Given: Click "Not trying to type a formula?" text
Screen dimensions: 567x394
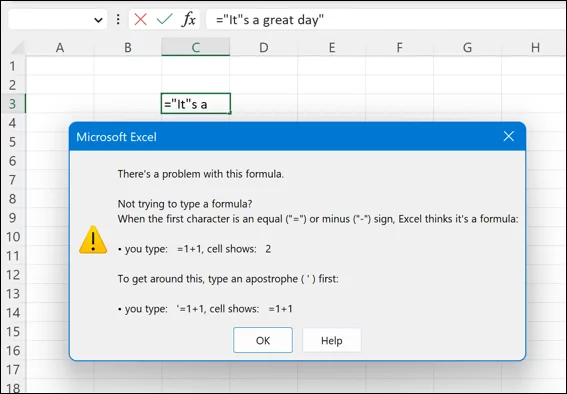Looking at the screenshot, I should pyautogui.click(x=185, y=204).
